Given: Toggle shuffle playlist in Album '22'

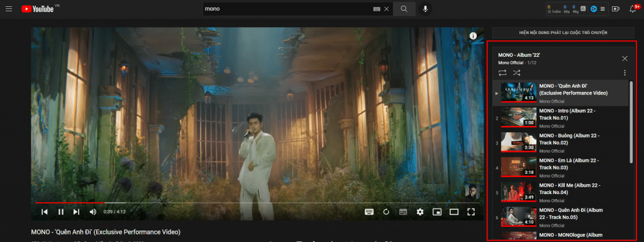Looking at the screenshot, I should click(x=516, y=73).
